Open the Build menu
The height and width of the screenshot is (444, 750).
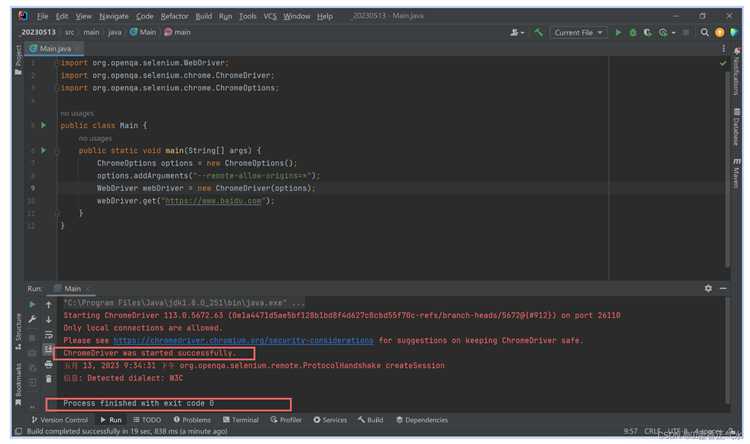[203, 16]
